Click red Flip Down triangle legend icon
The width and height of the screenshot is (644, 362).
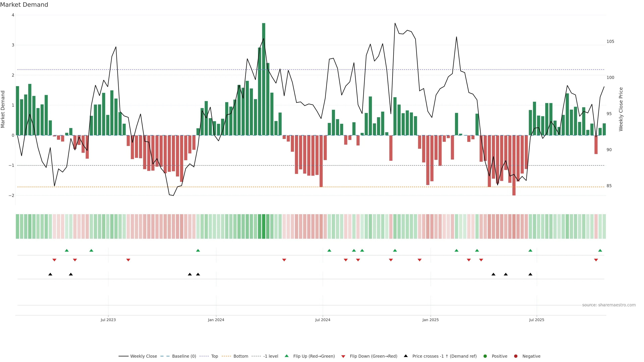[343, 356]
